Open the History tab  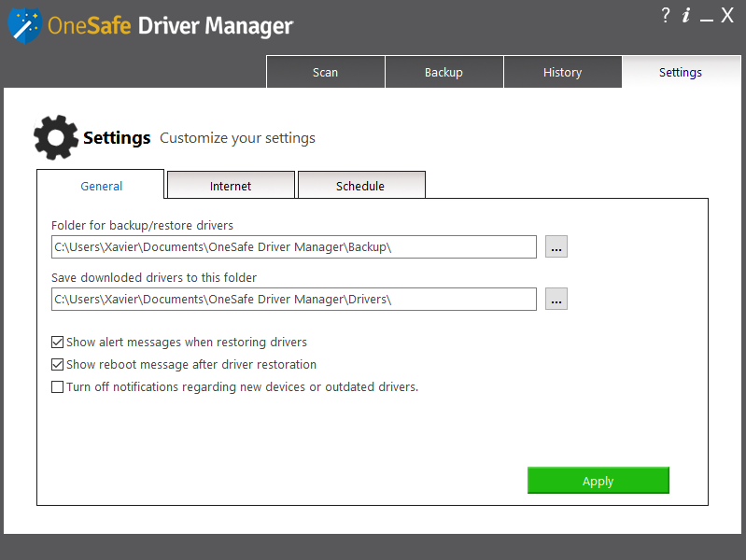[562, 72]
